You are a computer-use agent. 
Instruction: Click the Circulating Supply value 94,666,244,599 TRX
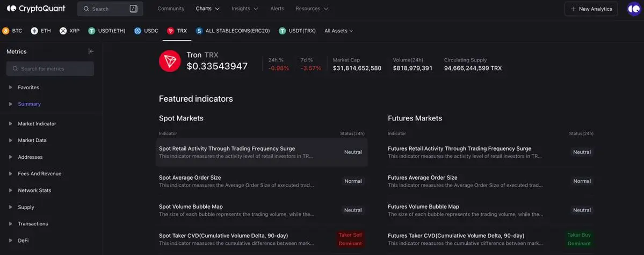pos(473,68)
